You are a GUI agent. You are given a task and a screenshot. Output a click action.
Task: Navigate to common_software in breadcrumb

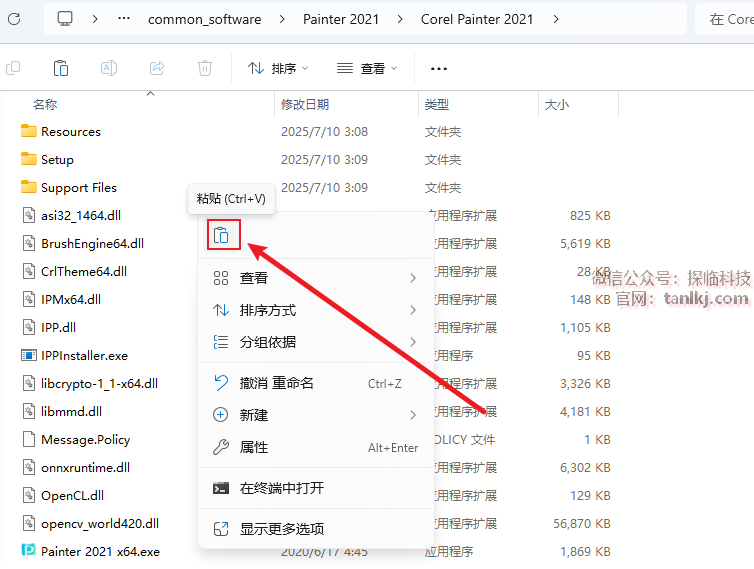204,19
